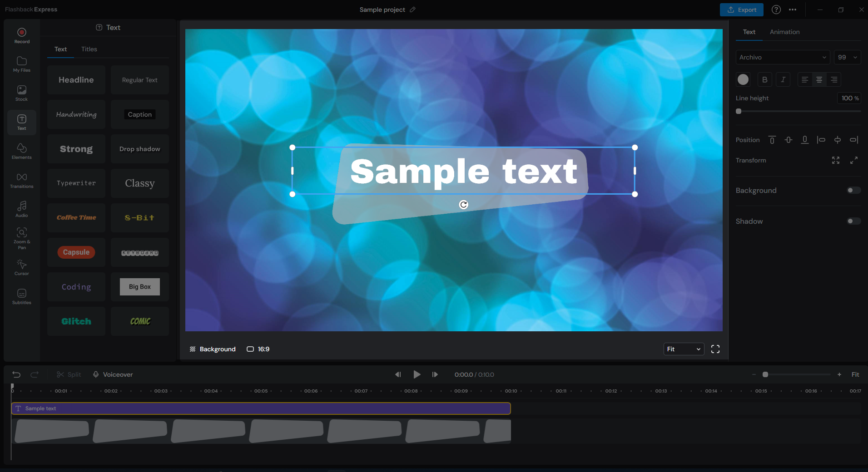868x472 pixels.
Task: Open the text color swatch
Action: point(743,79)
